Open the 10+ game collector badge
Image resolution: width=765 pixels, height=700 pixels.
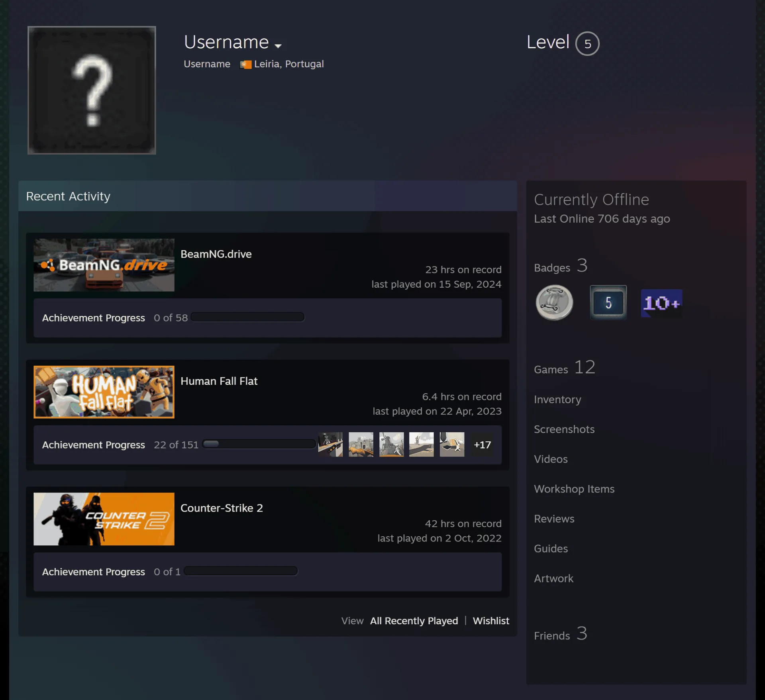click(x=661, y=303)
